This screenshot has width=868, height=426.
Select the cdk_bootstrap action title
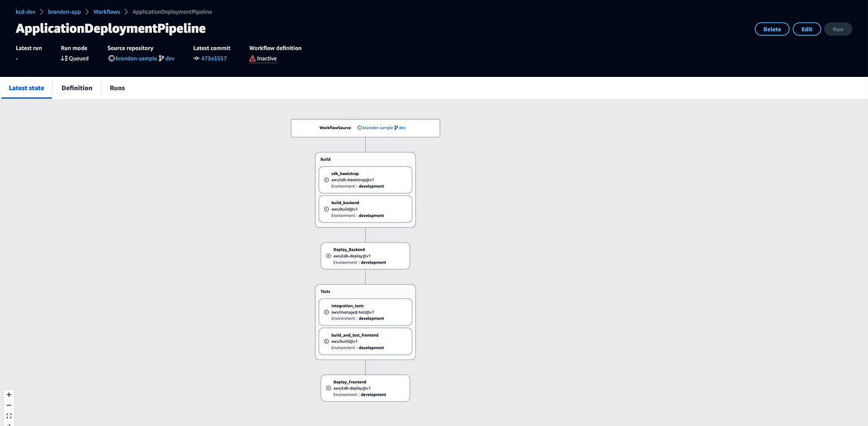point(345,174)
